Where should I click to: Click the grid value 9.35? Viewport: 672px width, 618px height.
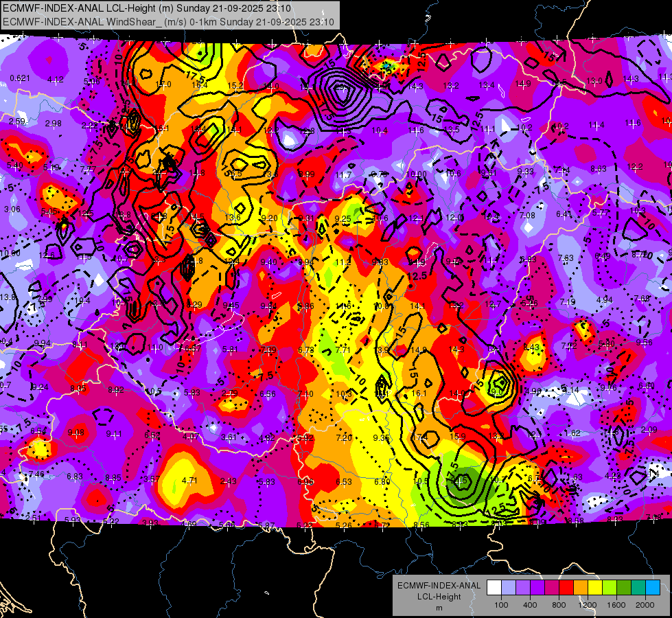[382, 437]
